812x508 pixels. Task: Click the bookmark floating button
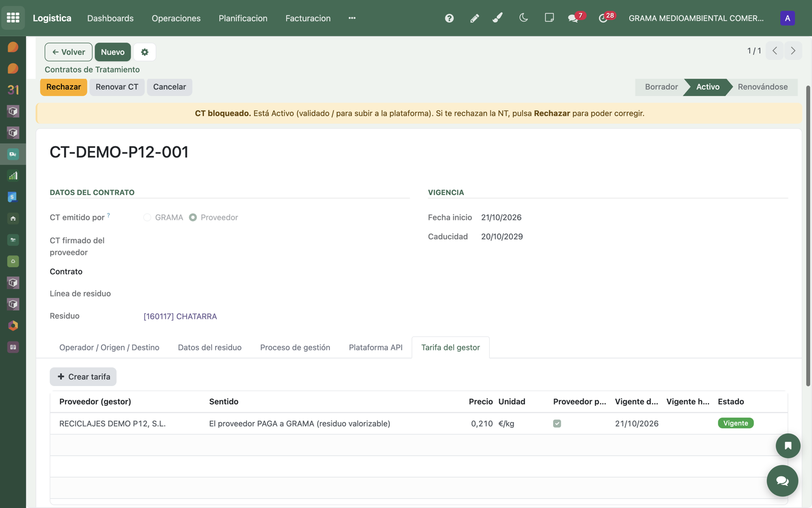click(x=788, y=446)
